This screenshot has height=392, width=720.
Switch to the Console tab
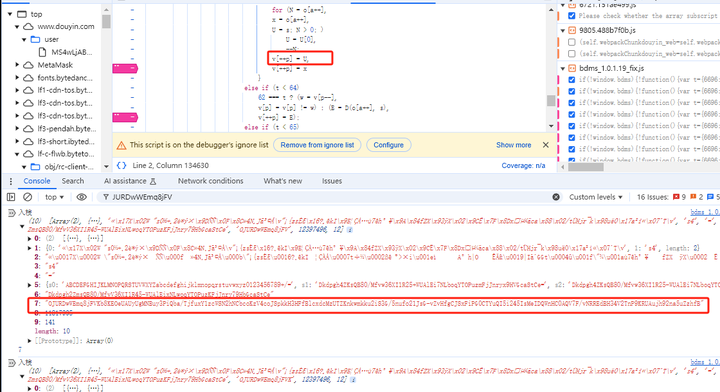[37, 181]
